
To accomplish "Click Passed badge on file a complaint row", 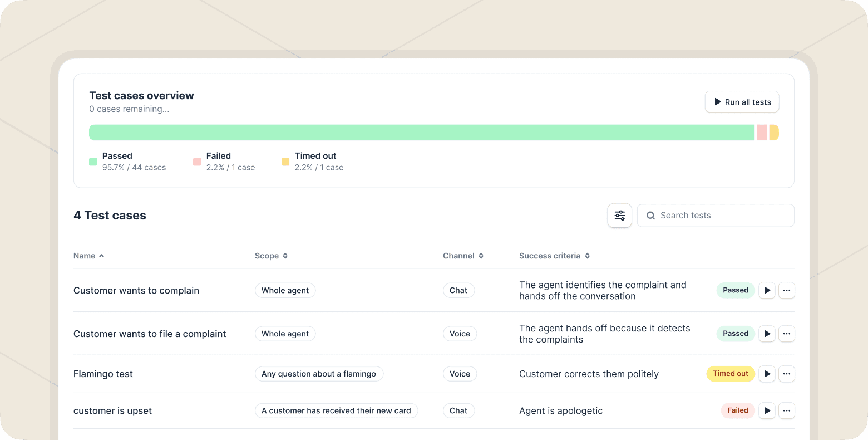I will [x=736, y=334].
